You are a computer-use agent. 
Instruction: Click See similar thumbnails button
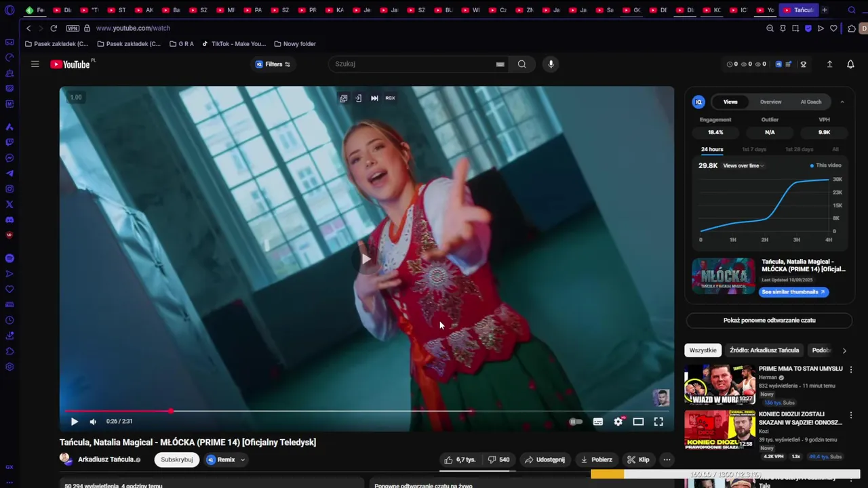click(793, 292)
